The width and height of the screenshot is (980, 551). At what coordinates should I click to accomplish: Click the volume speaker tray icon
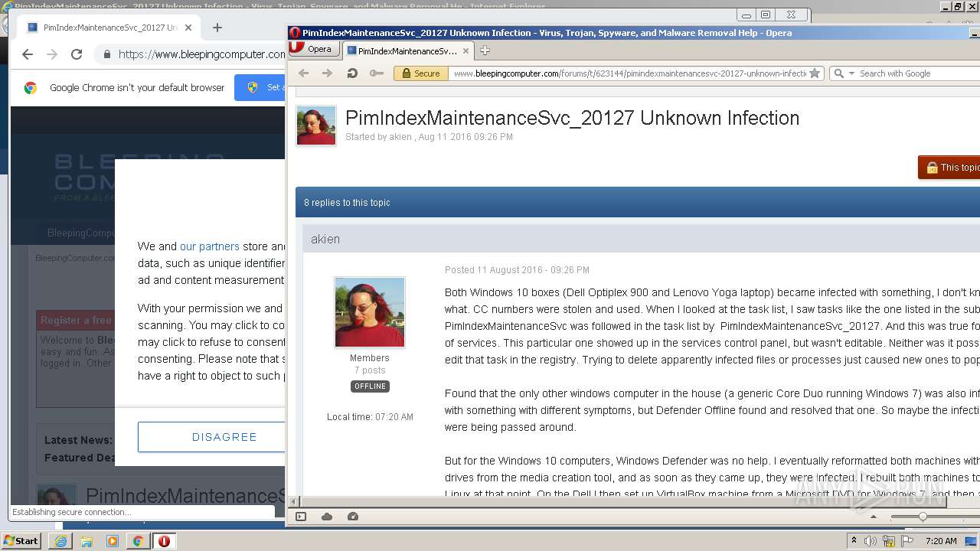pyautogui.click(x=871, y=541)
